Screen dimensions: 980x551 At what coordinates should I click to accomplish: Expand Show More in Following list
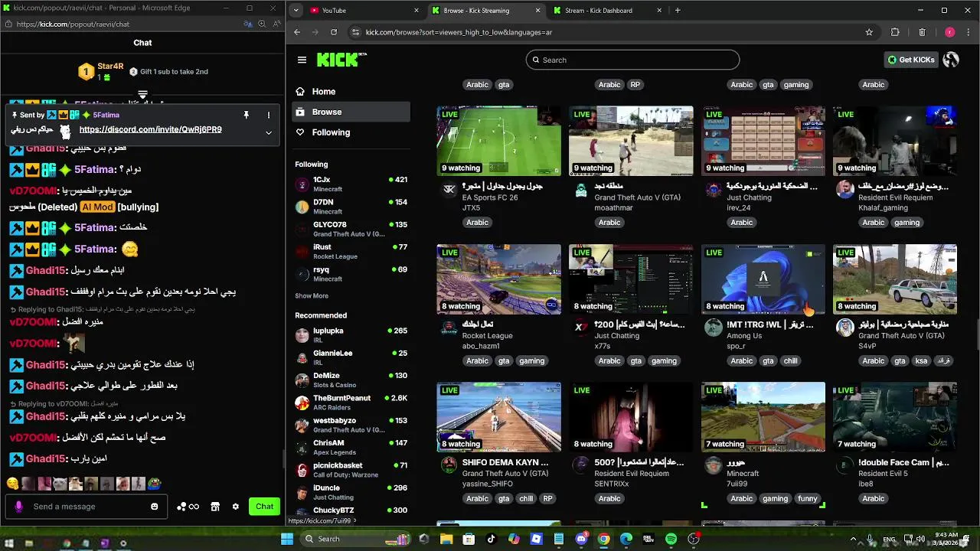pos(312,296)
